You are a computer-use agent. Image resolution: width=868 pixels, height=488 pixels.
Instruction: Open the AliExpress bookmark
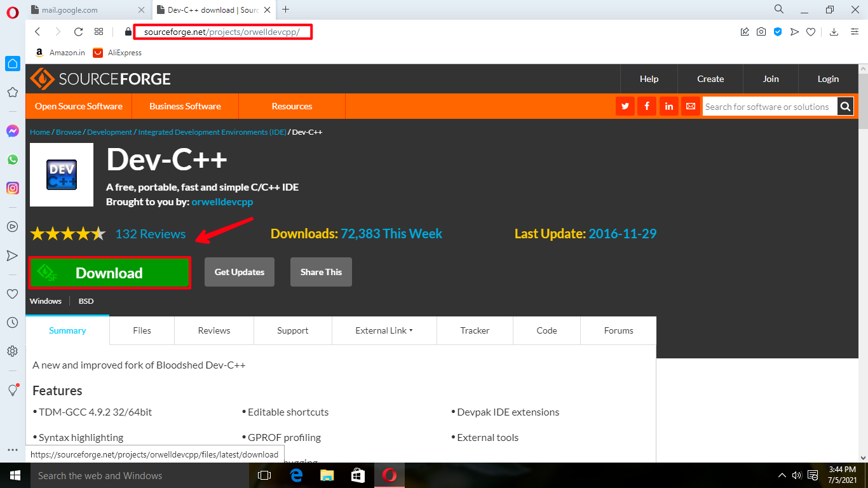pos(118,53)
